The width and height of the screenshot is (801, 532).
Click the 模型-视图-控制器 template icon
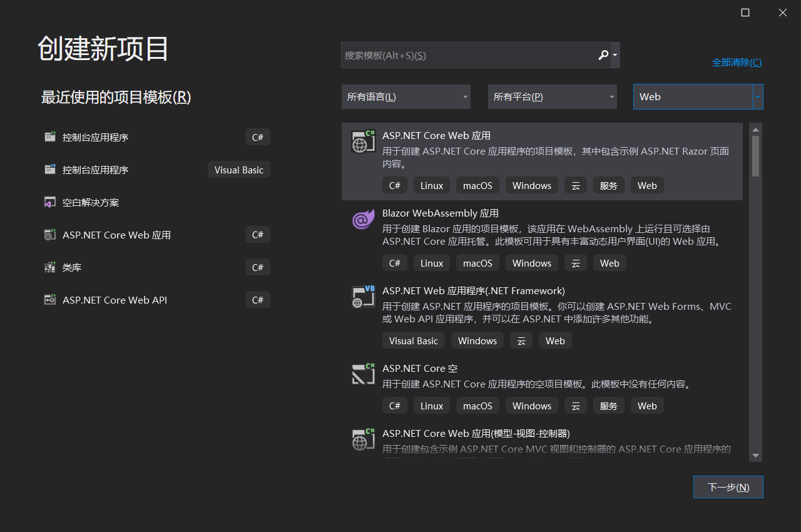point(363,440)
